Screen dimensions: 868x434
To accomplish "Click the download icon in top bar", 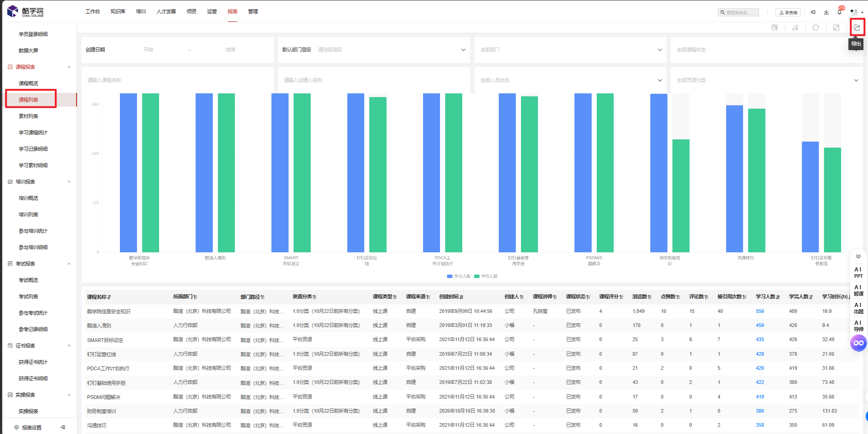I will [x=826, y=12].
